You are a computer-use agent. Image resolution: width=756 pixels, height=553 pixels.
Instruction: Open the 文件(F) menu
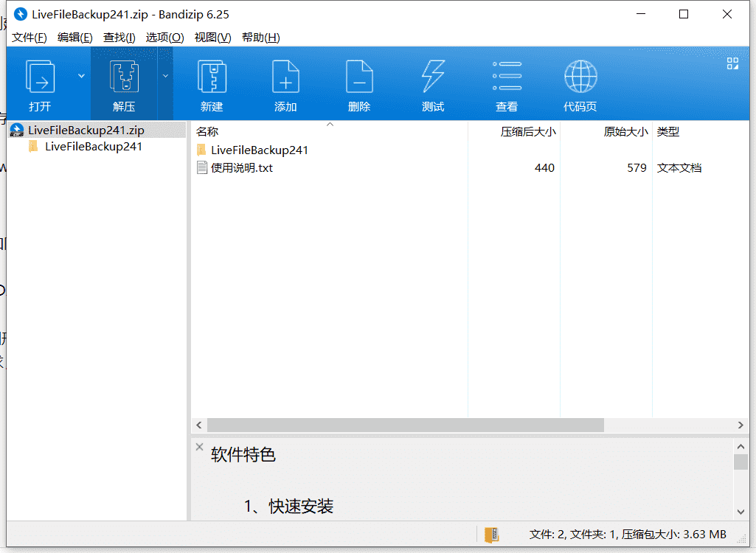click(30, 38)
